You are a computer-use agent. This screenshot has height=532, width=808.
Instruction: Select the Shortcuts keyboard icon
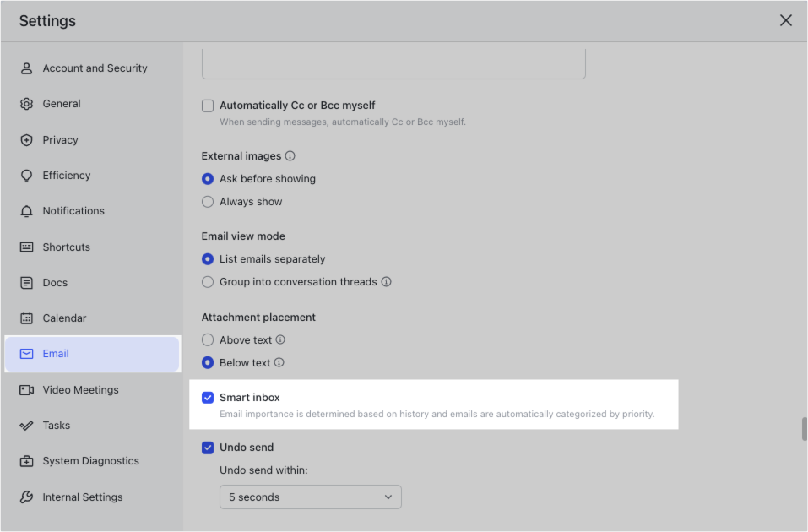(28, 247)
